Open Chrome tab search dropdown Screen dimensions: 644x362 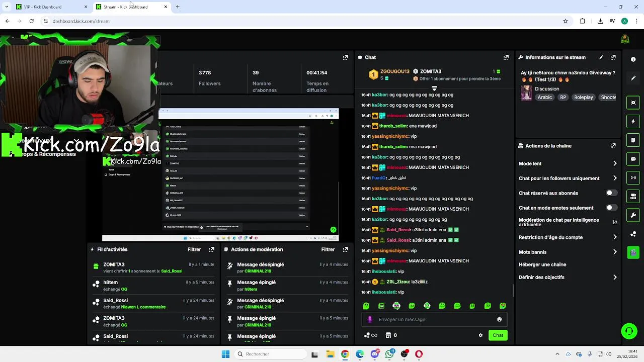[7, 7]
